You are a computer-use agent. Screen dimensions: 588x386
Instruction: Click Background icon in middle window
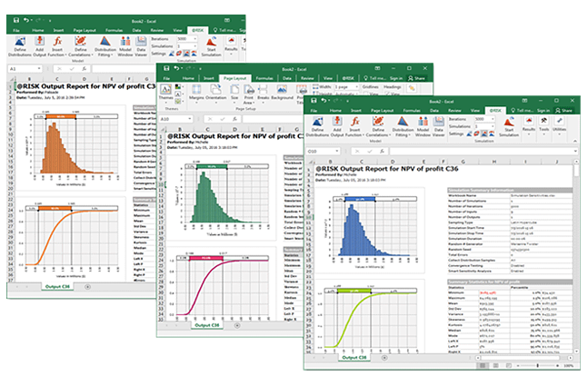click(x=282, y=93)
